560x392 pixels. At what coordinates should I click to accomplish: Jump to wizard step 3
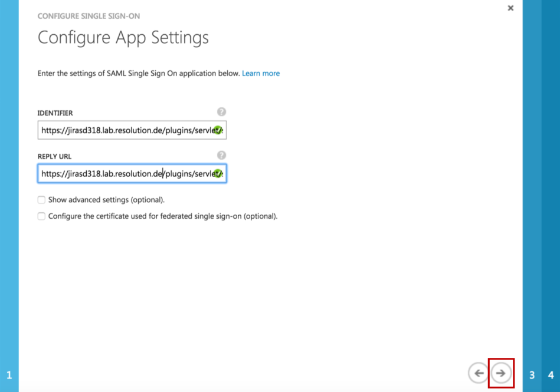click(532, 375)
